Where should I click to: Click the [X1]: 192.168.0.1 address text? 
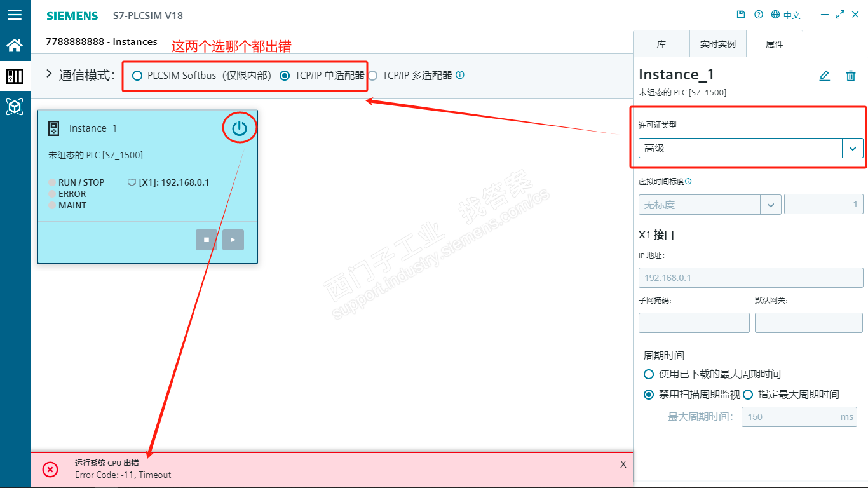[174, 182]
